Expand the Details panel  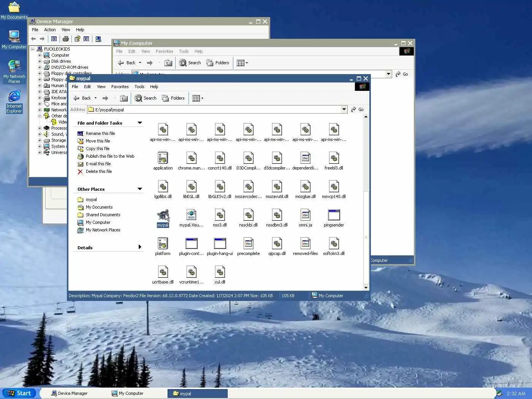click(140, 247)
